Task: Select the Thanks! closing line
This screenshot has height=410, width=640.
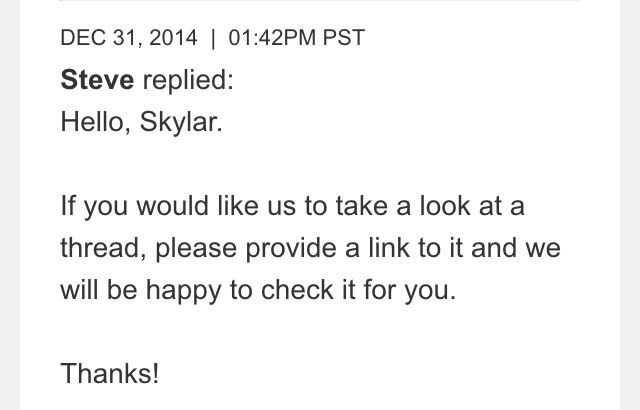Action: pos(110,373)
